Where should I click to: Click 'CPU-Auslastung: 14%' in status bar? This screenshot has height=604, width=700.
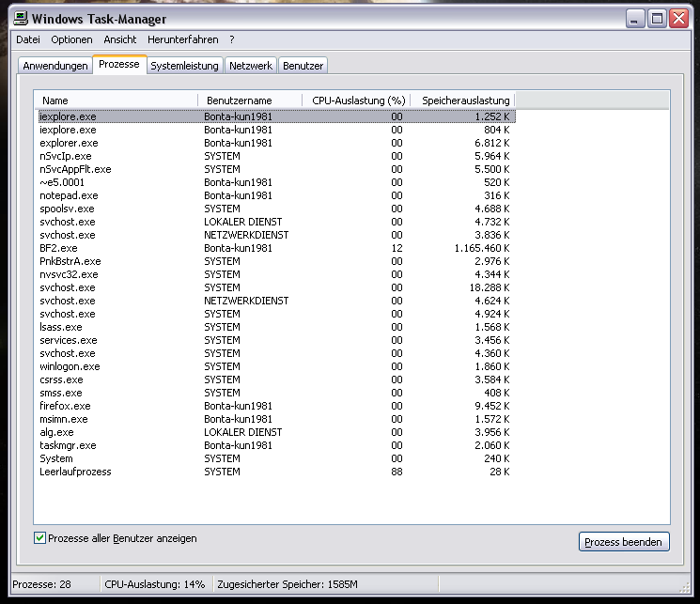(x=154, y=584)
